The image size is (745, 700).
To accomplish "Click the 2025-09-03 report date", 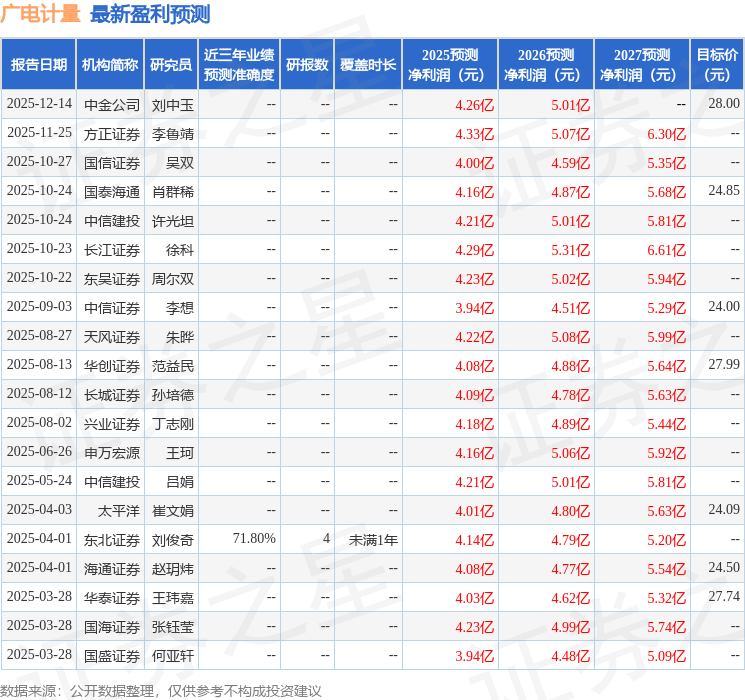I will pyautogui.click(x=39, y=306).
